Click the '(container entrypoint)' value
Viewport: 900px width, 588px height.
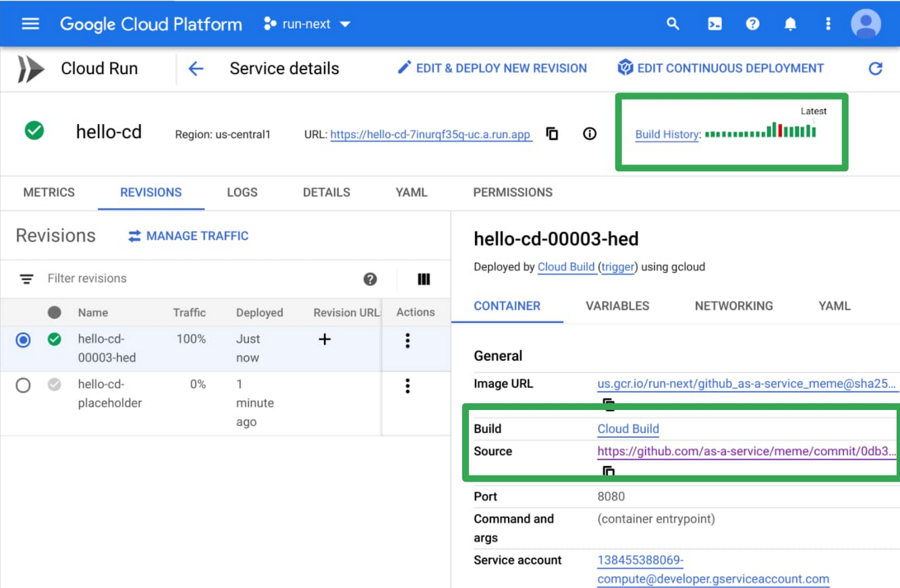[656, 519]
